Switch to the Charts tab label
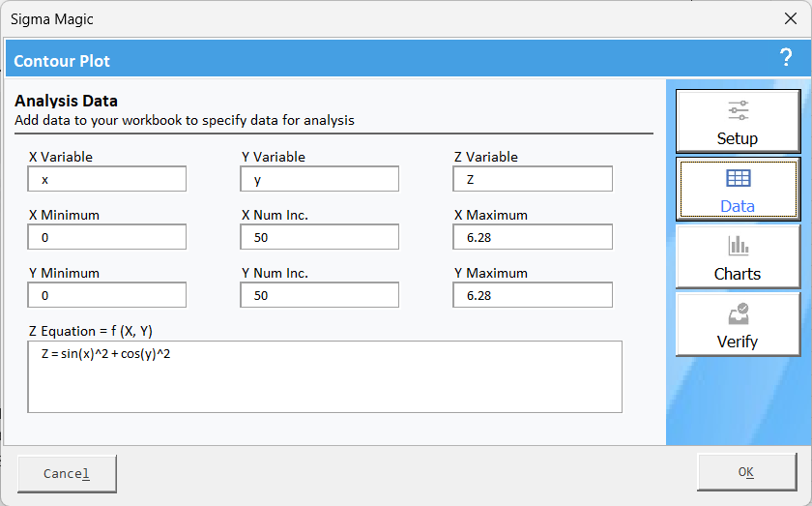 738,274
